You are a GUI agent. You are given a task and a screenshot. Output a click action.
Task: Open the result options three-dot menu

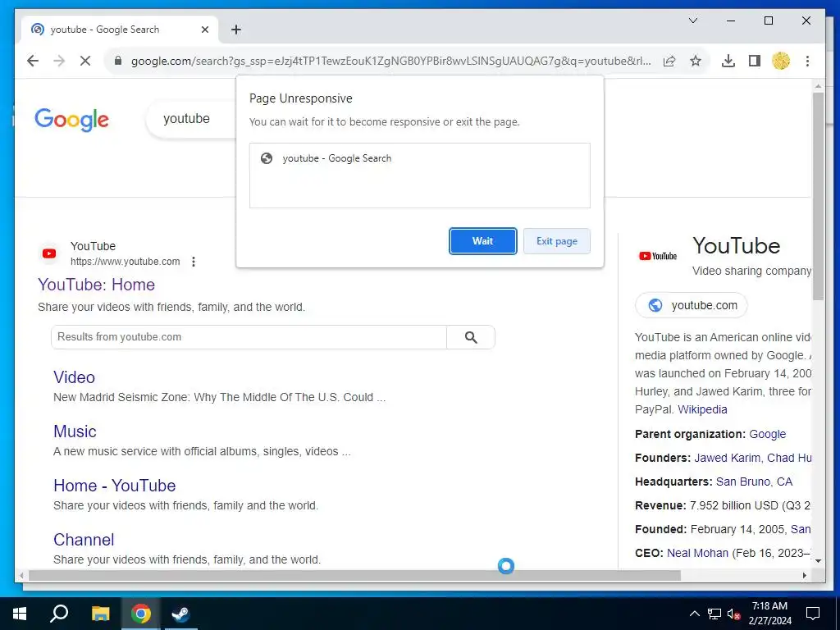point(194,262)
